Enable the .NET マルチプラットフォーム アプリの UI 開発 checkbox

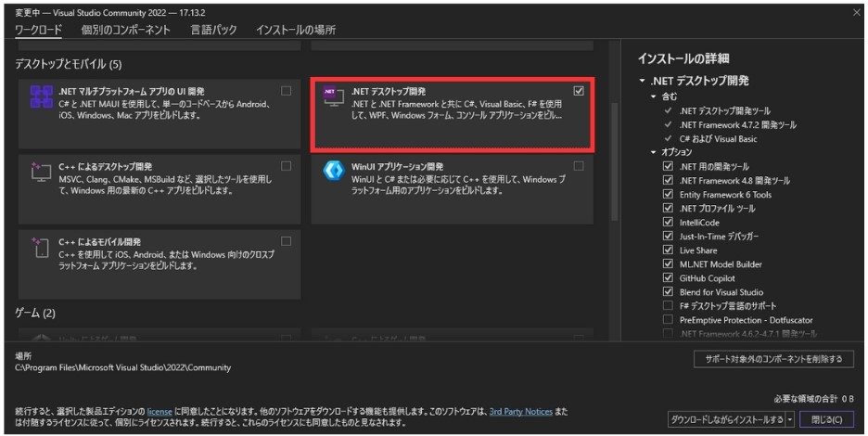[287, 91]
